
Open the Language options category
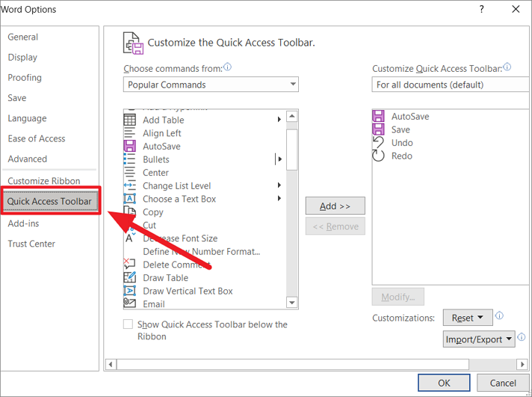(27, 118)
